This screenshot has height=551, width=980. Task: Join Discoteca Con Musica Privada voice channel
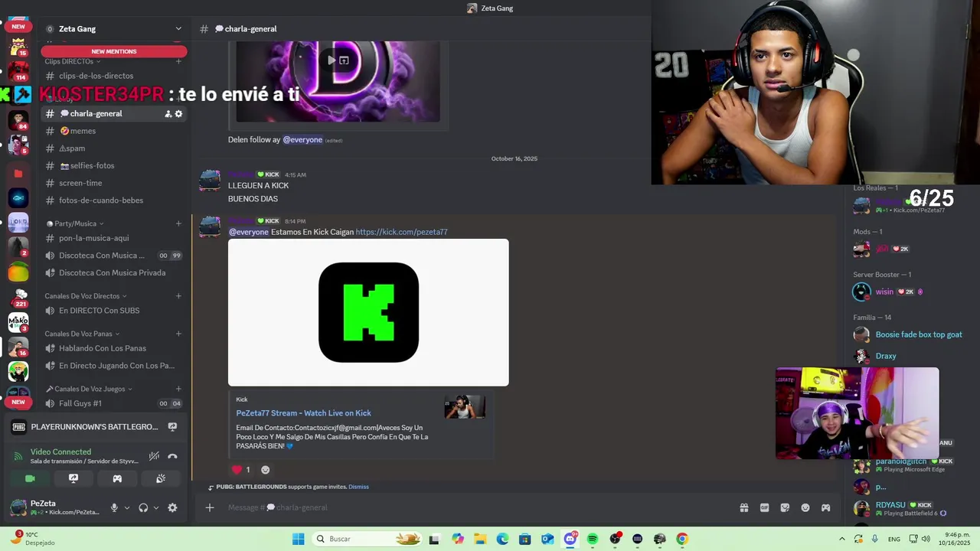tap(114, 272)
